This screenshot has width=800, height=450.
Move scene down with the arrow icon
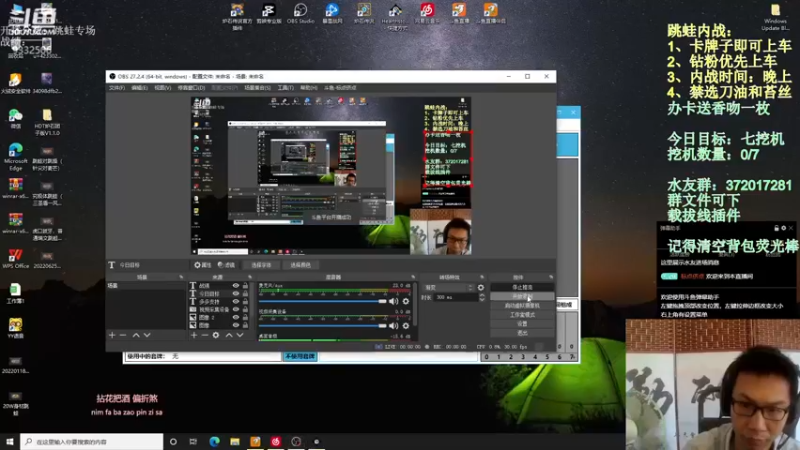point(147,335)
